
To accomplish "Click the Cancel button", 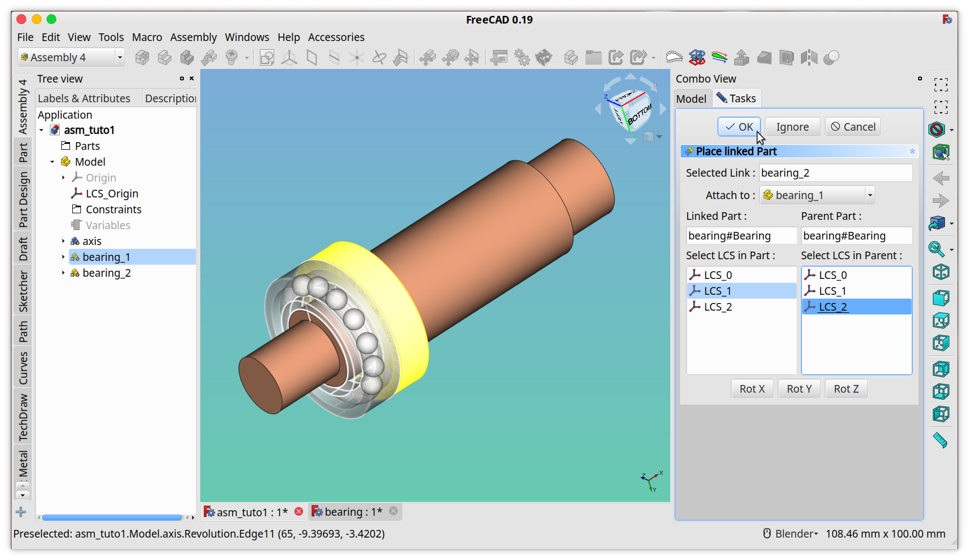I will (x=853, y=127).
